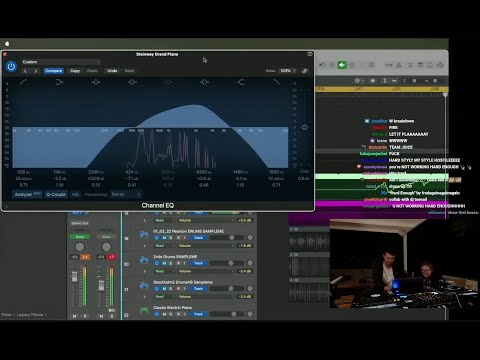Toggle the HQ button
480x360 pixels.
[75, 194]
